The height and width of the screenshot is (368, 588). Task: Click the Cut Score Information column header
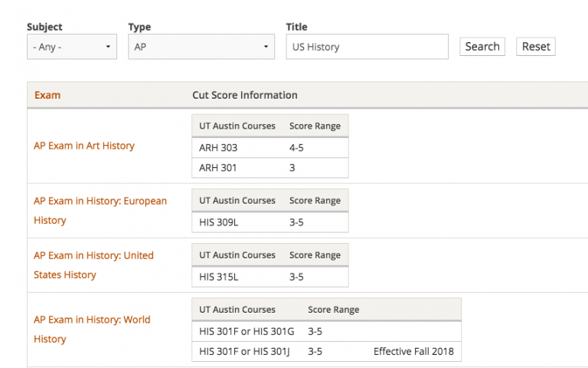point(245,95)
